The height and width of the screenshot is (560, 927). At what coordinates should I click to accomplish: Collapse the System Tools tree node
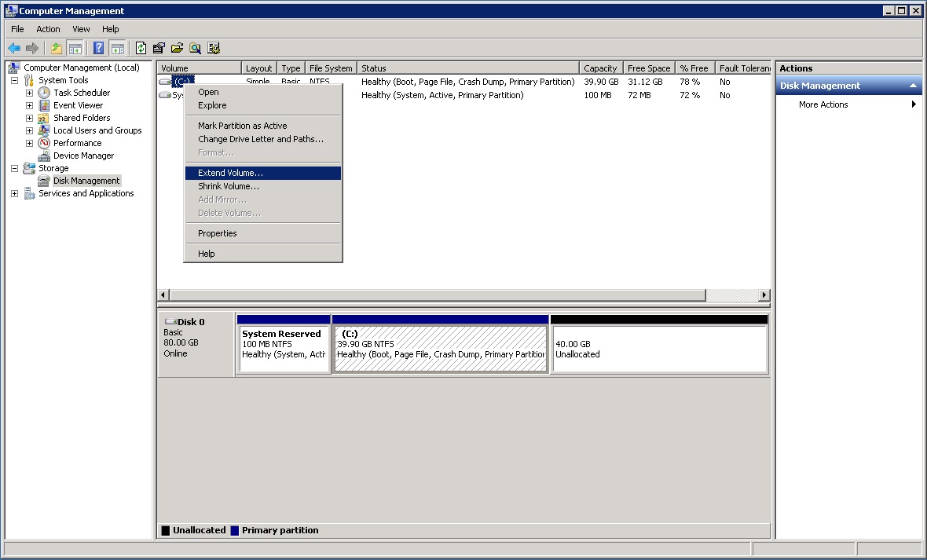(x=14, y=80)
